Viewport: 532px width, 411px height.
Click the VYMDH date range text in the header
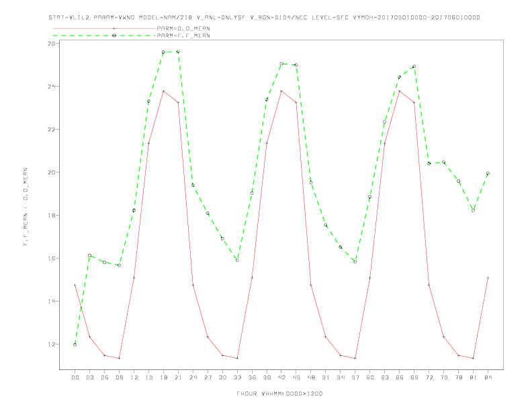point(416,17)
